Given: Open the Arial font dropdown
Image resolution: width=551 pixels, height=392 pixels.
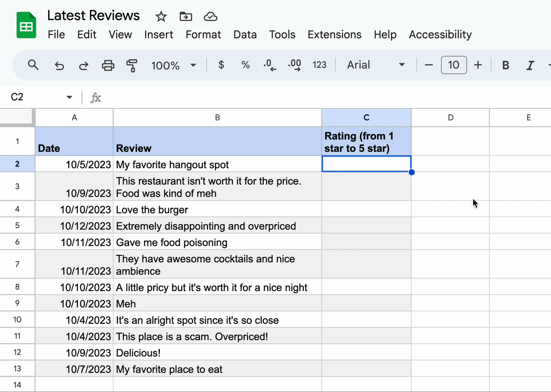Looking at the screenshot, I should (376, 65).
